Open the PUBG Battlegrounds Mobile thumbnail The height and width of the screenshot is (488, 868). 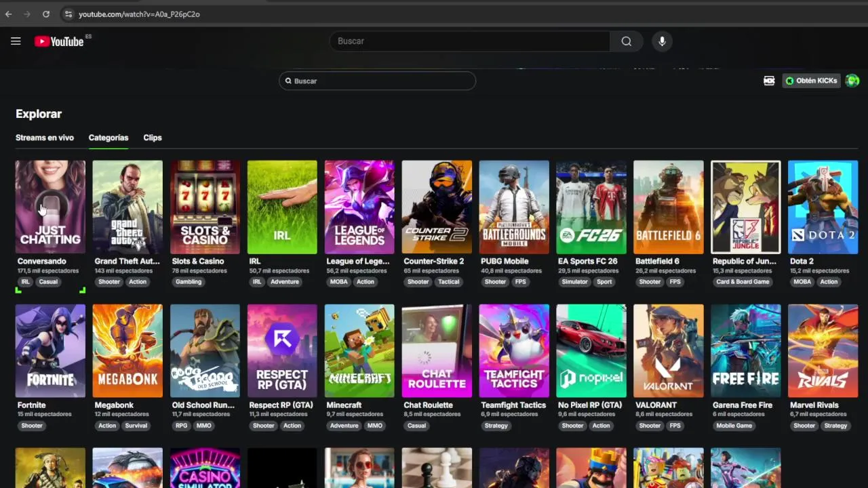click(514, 207)
